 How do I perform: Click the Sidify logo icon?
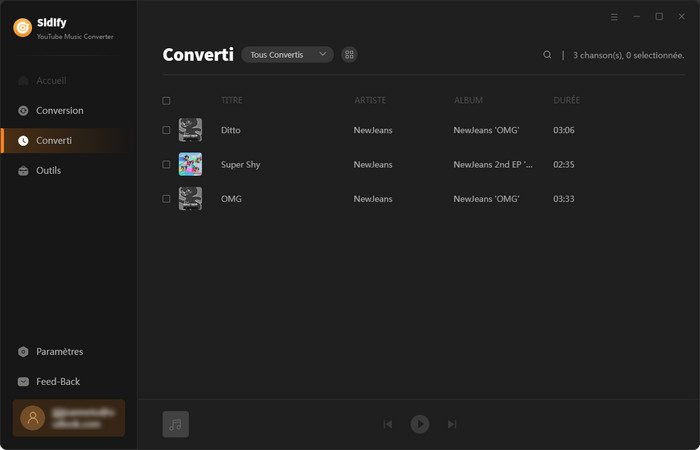pos(22,28)
